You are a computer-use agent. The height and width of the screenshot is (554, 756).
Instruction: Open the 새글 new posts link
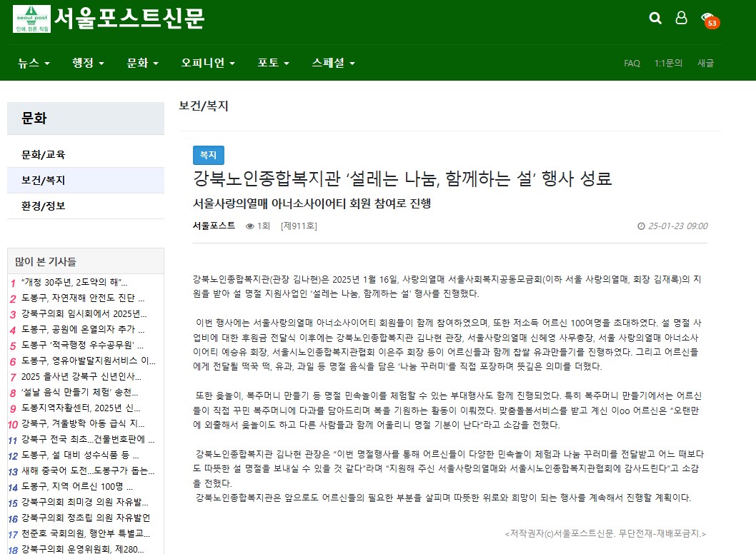[x=705, y=64]
